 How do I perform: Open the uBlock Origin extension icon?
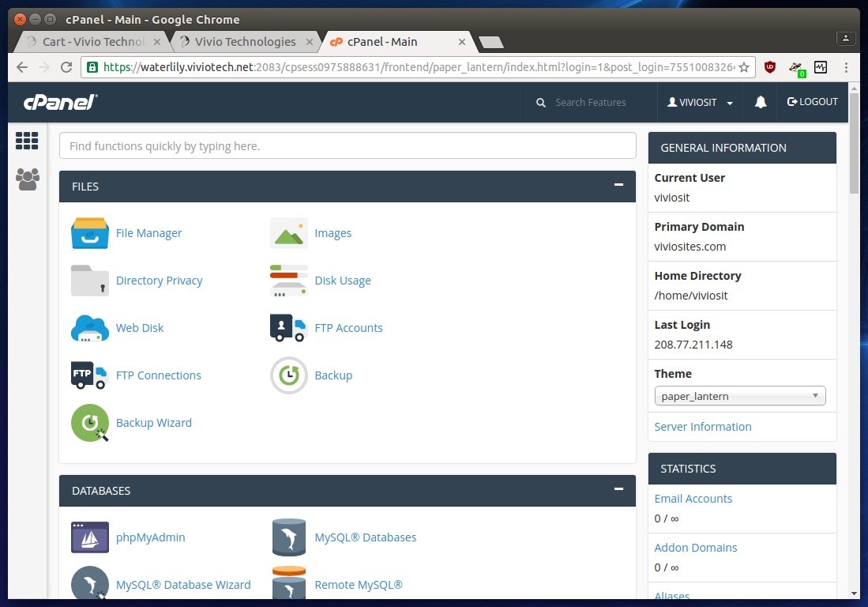[769, 67]
